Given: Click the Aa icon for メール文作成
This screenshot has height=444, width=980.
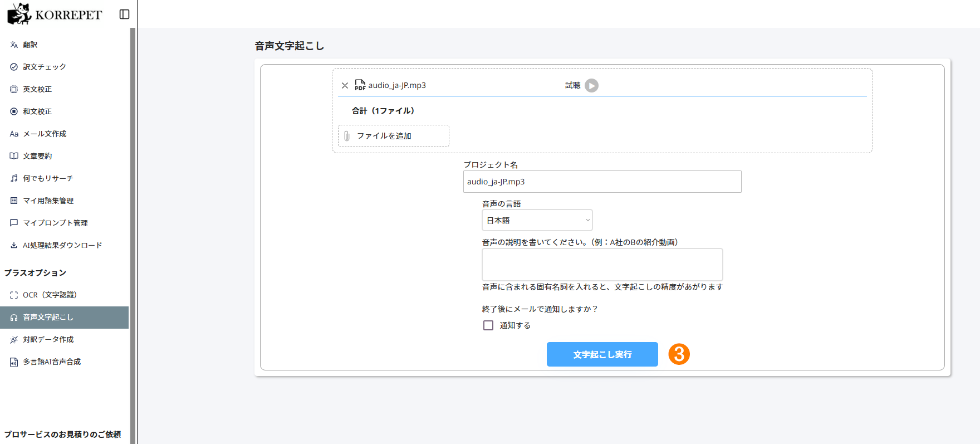Looking at the screenshot, I should click(x=14, y=134).
